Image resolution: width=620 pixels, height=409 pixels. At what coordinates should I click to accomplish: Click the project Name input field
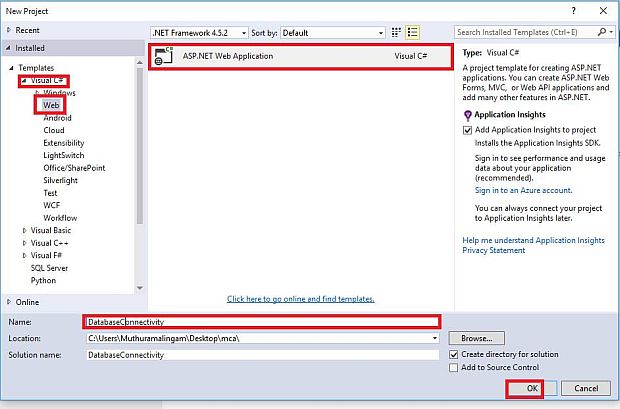click(x=262, y=322)
